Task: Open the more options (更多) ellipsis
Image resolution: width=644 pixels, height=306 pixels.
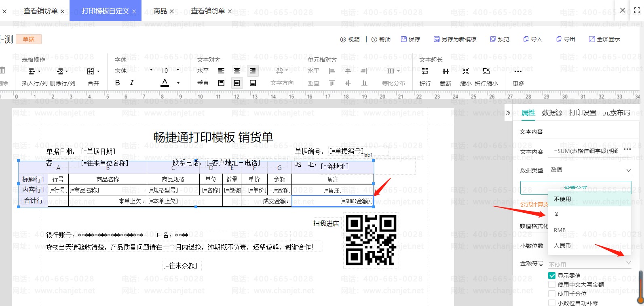Action: pos(518,71)
